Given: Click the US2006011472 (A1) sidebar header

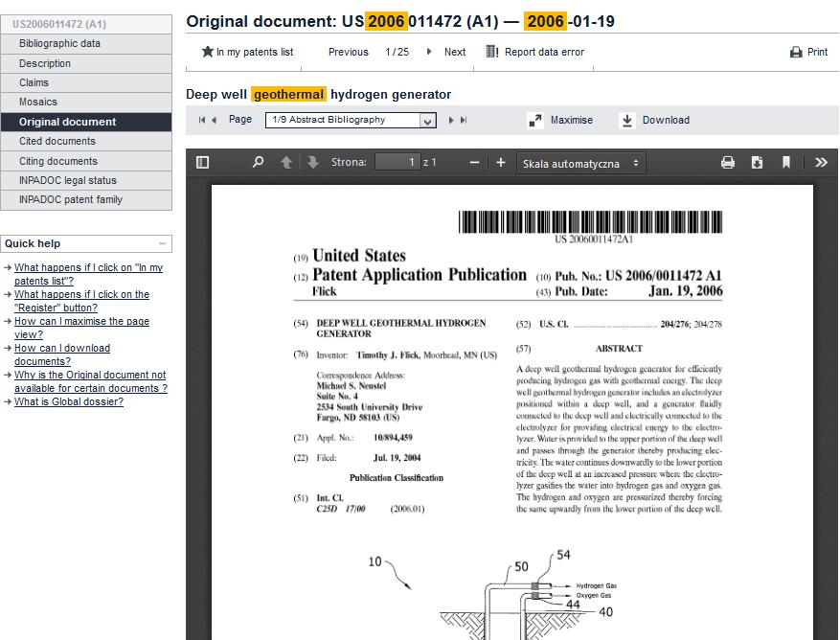Looking at the screenshot, I should tap(86, 24).
